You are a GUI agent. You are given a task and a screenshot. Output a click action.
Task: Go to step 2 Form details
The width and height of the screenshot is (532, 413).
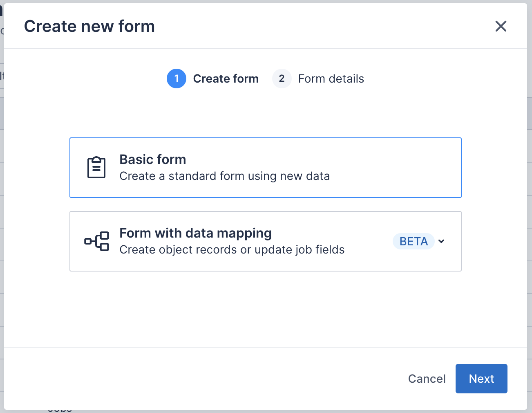click(318, 79)
